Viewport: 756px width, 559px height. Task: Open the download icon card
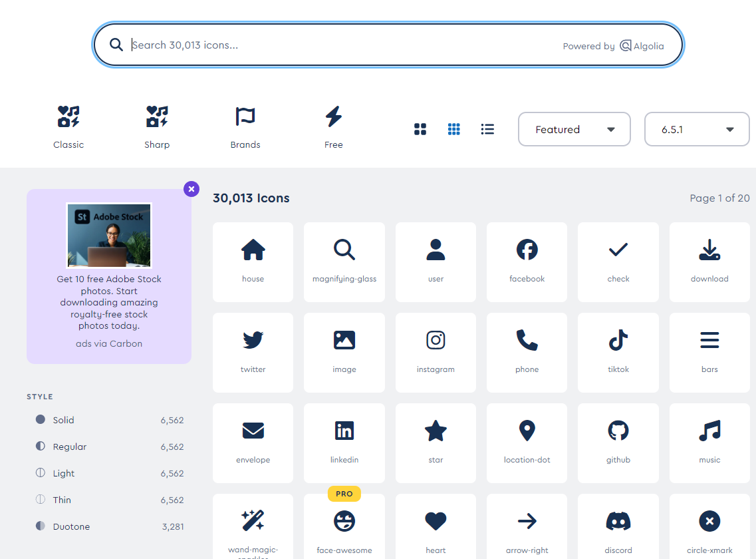pos(709,262)
